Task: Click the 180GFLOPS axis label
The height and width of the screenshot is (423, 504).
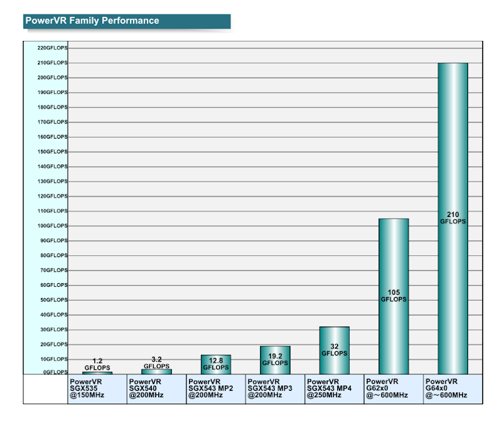Action: click(x=52, y=107)
